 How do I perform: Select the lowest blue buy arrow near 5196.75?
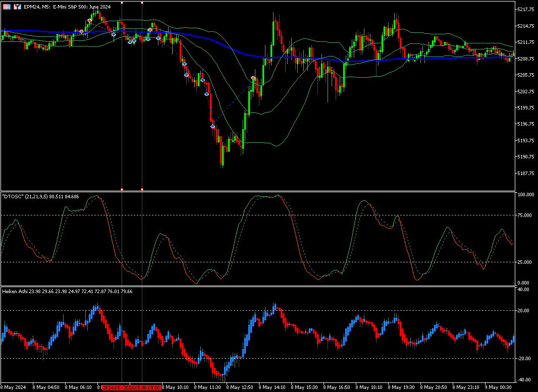pos(213,126)
